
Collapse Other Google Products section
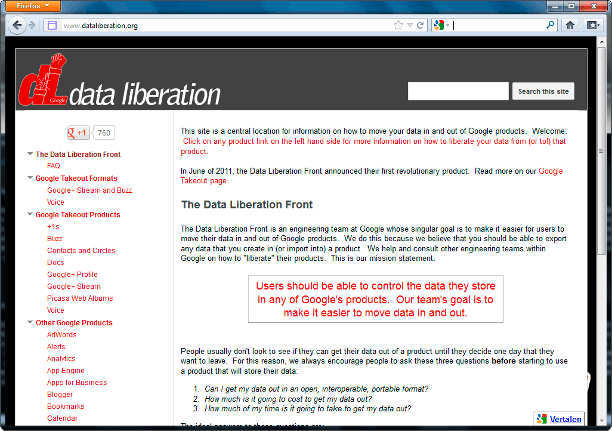coord(30,322)
